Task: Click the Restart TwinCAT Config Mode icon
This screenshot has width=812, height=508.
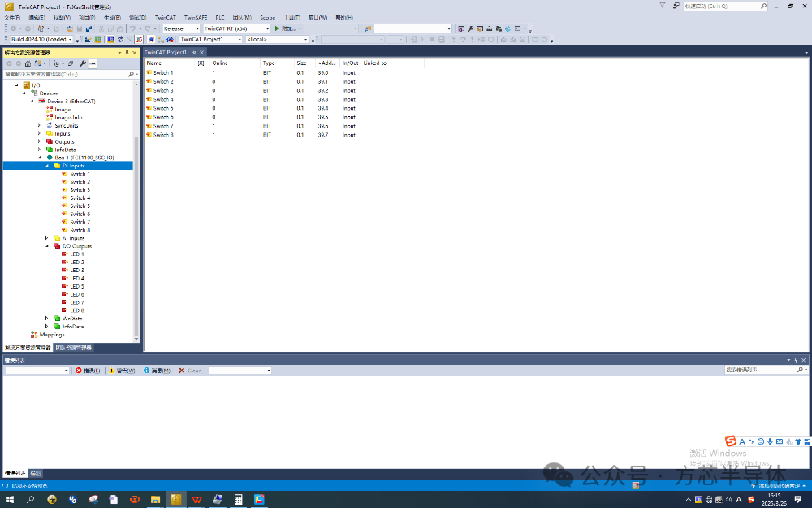Action: [x=110, y=39]
